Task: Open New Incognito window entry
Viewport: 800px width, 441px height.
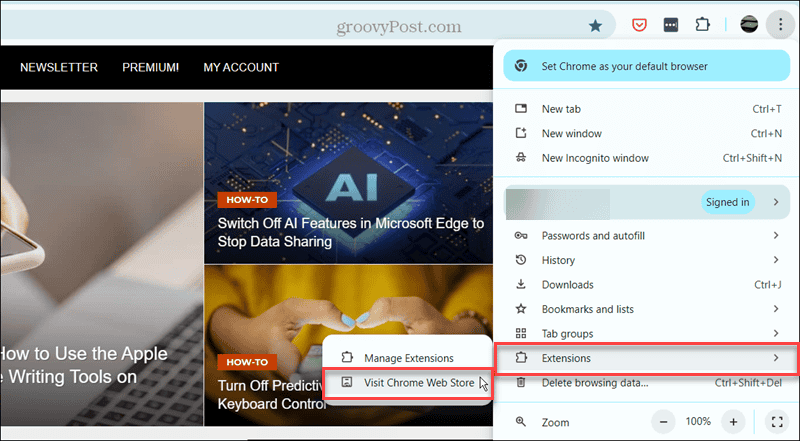Action: click(647, 158)
